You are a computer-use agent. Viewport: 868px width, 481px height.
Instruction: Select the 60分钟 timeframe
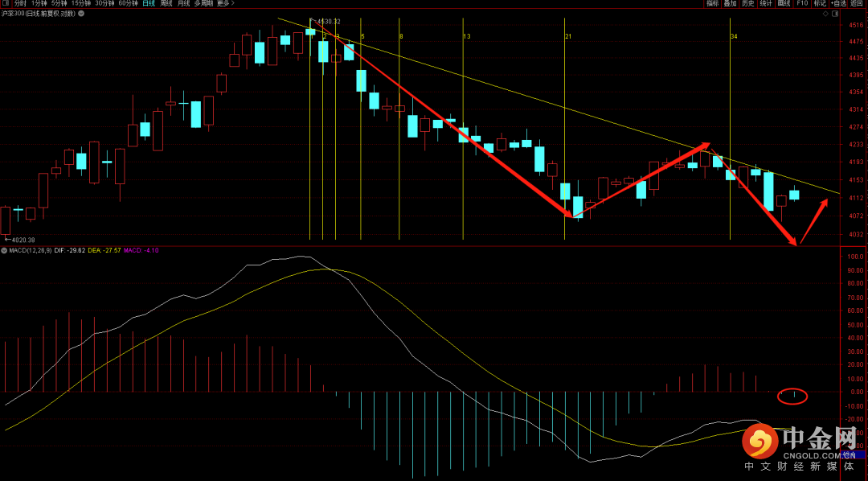pyautogui.click(x=128, y=4)
